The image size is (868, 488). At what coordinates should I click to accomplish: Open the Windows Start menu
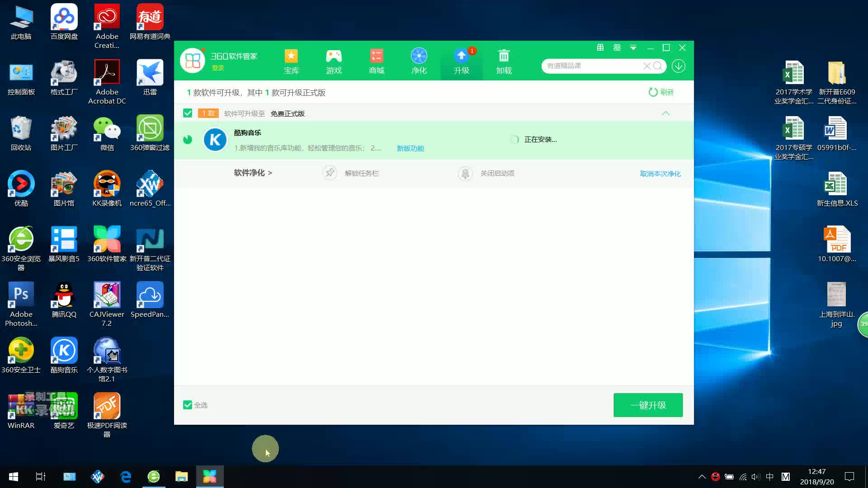[14, 477]
